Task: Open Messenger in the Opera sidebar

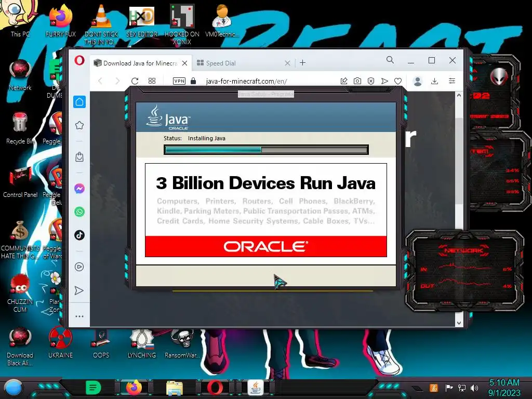Action: [79, 188]
